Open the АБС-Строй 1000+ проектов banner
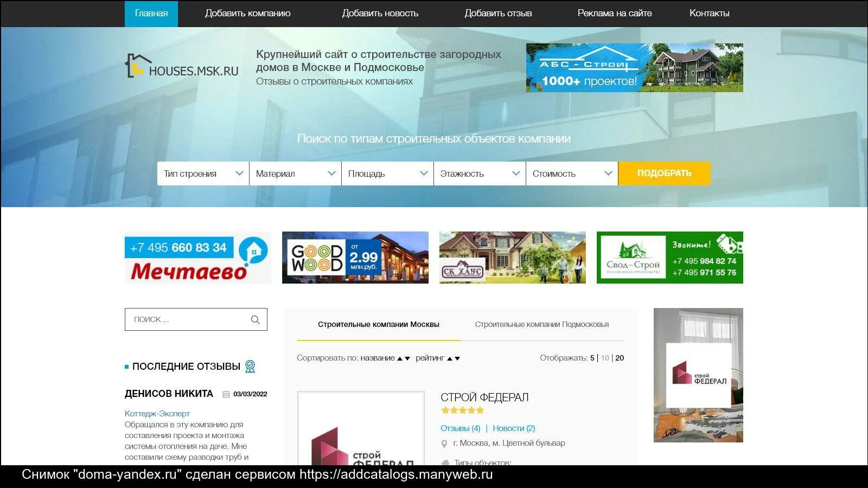Screen dimensions: 868x488 point(635,68)
